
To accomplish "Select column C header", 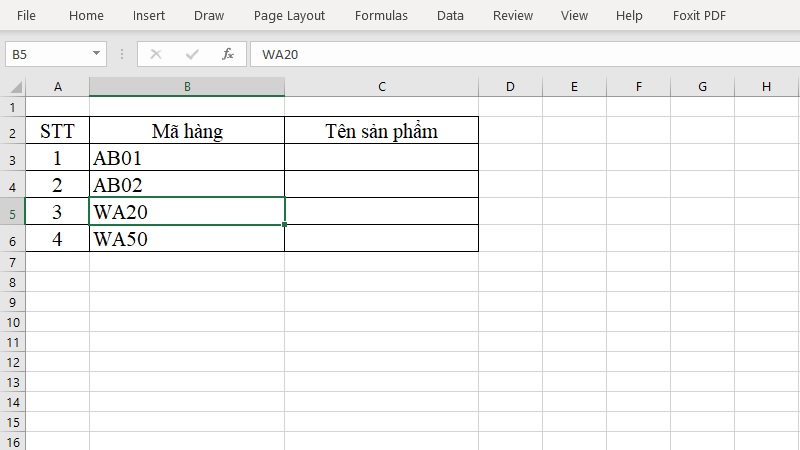I will click(x=382, y=87).
